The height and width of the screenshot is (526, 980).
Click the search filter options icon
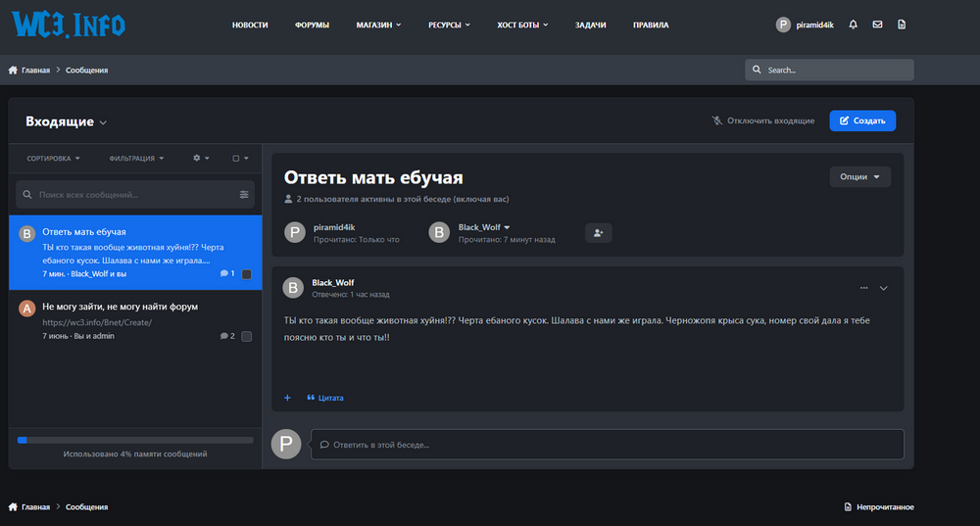click(244, 195)
